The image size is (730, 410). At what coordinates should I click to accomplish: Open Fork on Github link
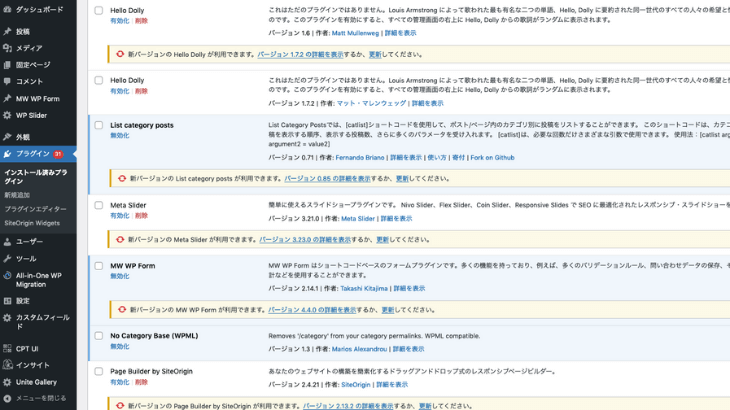click(492, 158)
